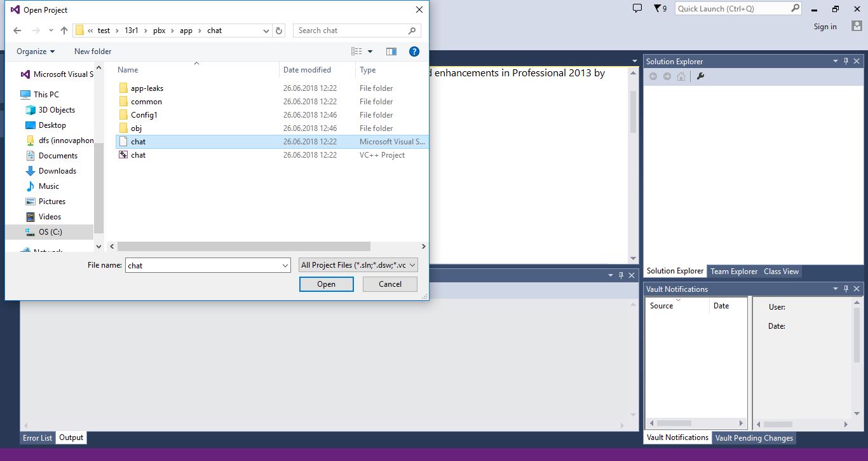The width and height of the screenshot is (868, 461).
Task: Switch to Vault Pending Changes tab
Action: click(x=754, y=438)
